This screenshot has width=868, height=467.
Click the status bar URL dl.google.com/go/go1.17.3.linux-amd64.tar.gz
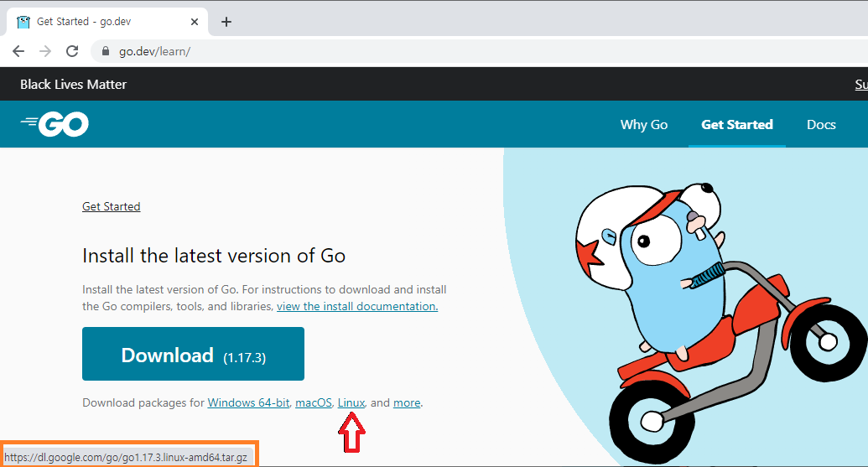pyautogui.click(x=126, y=458)
